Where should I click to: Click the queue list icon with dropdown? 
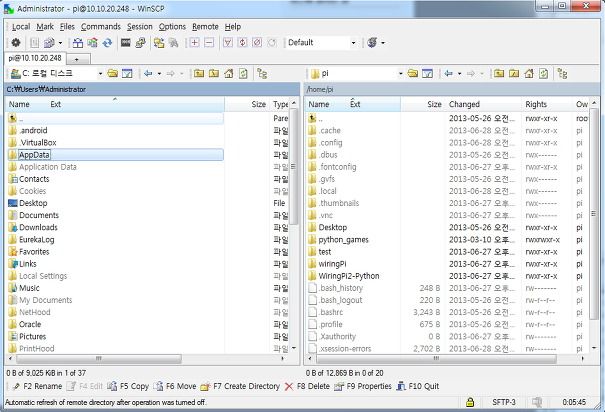pos(49,42)
